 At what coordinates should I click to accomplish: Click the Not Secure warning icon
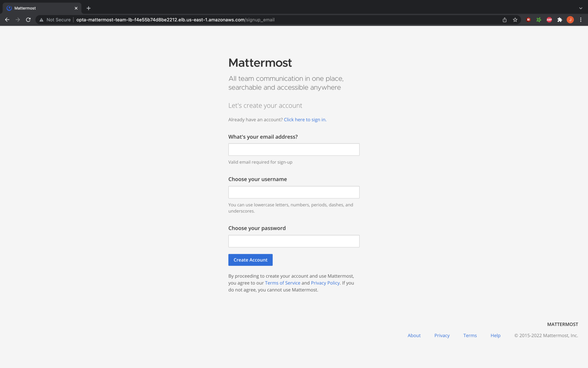click(41, 20)
